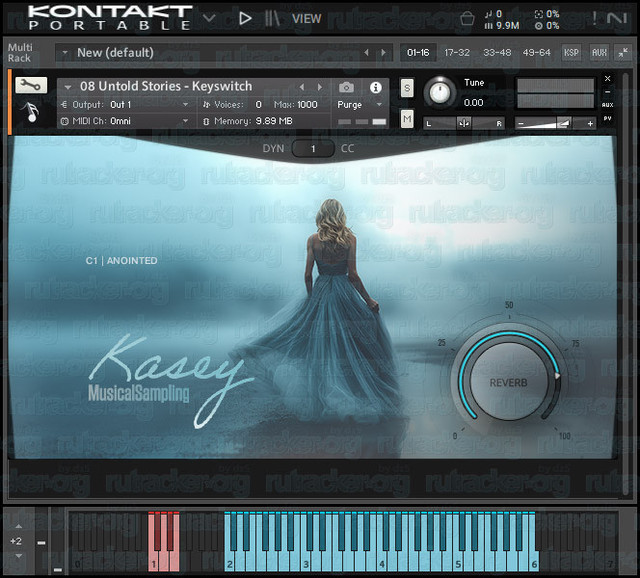Click the Tune knob
This screenshot has width=640, height=578.
click(x=440, y=91)
